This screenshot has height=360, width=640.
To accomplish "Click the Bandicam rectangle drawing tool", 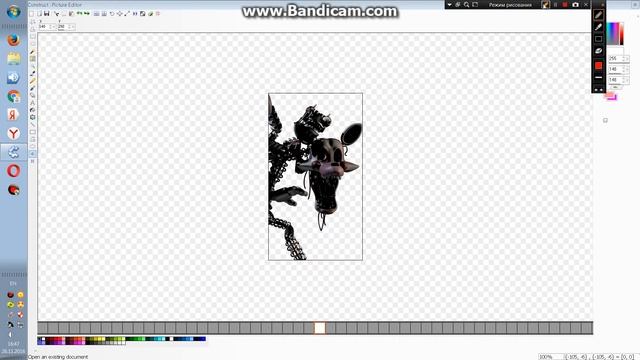I will click(598, 39).
